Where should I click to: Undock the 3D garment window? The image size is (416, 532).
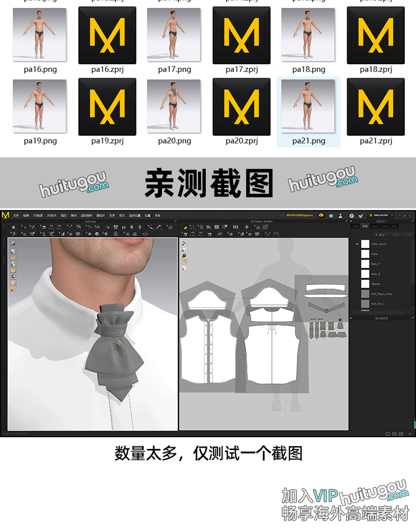point(176,221)
